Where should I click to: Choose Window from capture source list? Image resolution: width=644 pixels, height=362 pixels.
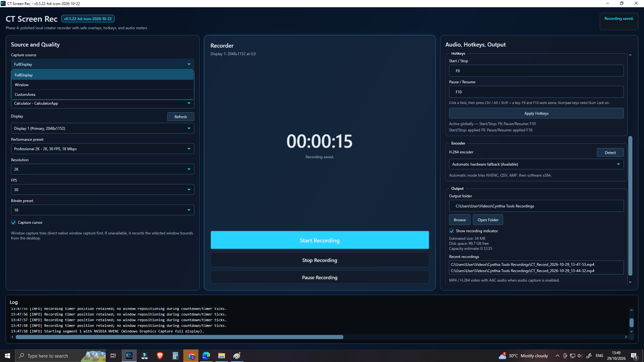click(x=103, y=85)
